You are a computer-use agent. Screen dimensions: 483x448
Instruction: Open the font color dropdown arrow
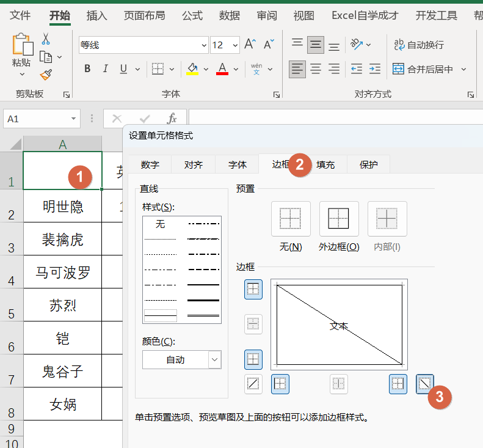[x=236, y=70]
